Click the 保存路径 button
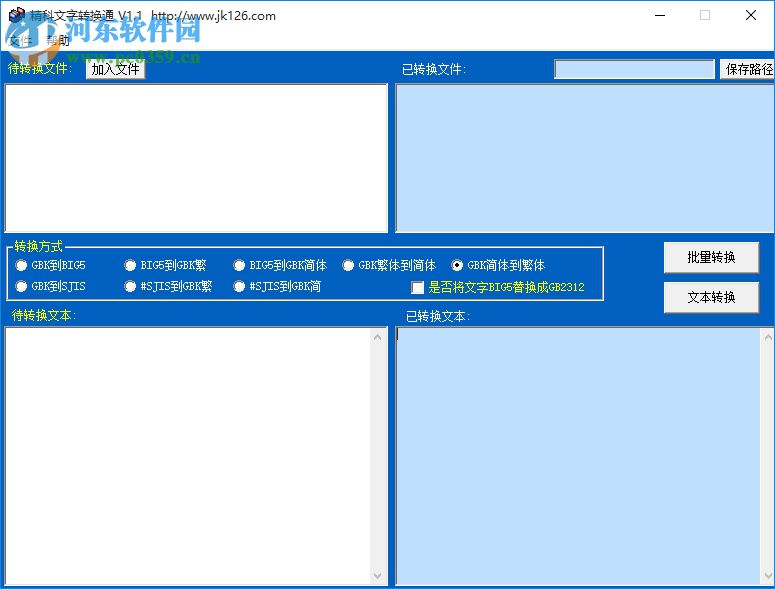Image resolution: width=775 pixels, height=589 pixels. pyautogui.click(x=747, y=69)
